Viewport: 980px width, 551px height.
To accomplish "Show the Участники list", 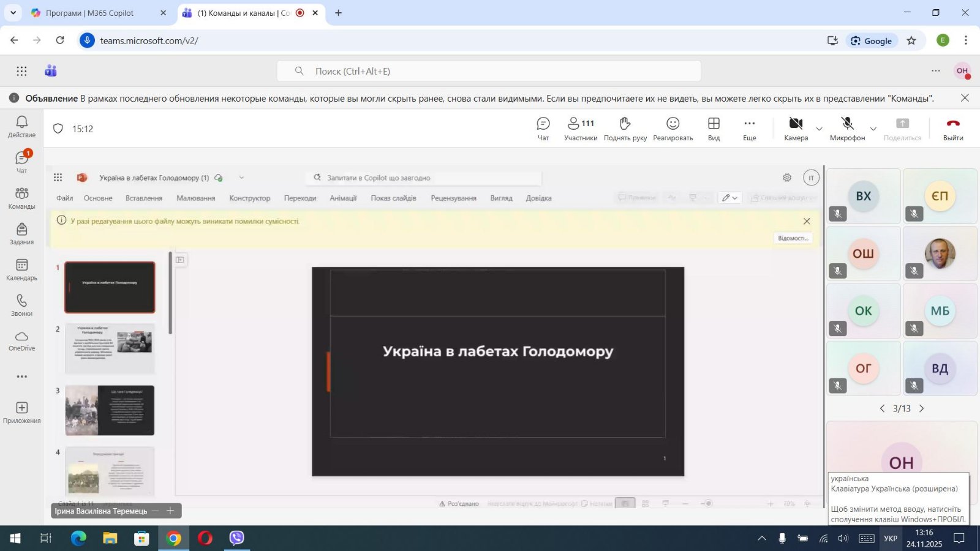I will tap(580, 129).
